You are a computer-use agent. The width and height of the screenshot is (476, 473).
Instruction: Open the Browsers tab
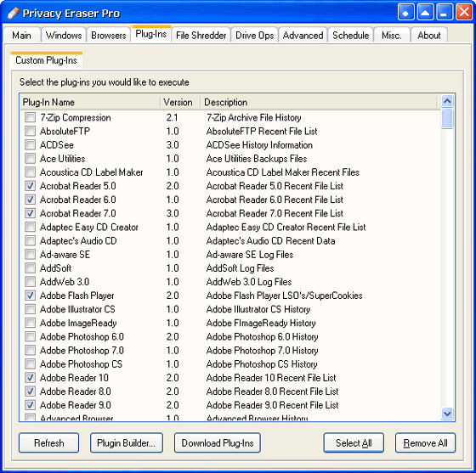(x=109, y=35)
